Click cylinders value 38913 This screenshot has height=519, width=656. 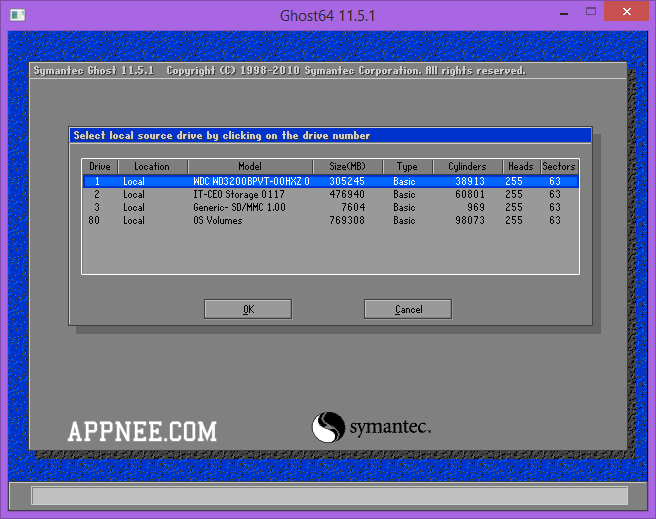tap(470, 181)
